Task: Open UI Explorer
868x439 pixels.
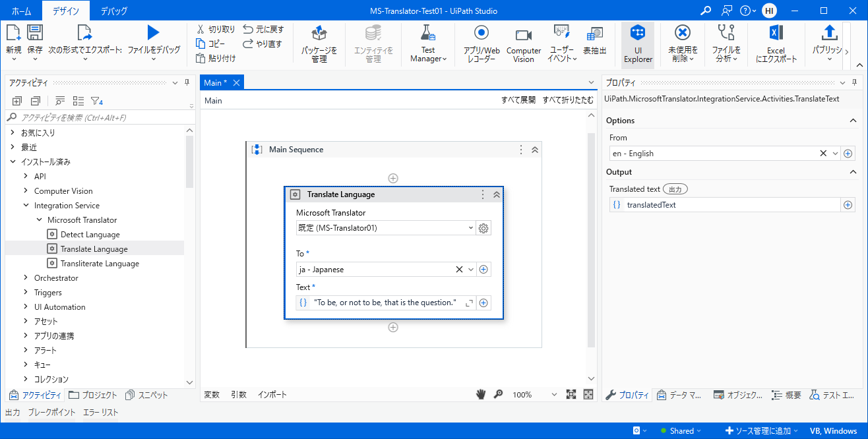Action: tap(638, 45)
